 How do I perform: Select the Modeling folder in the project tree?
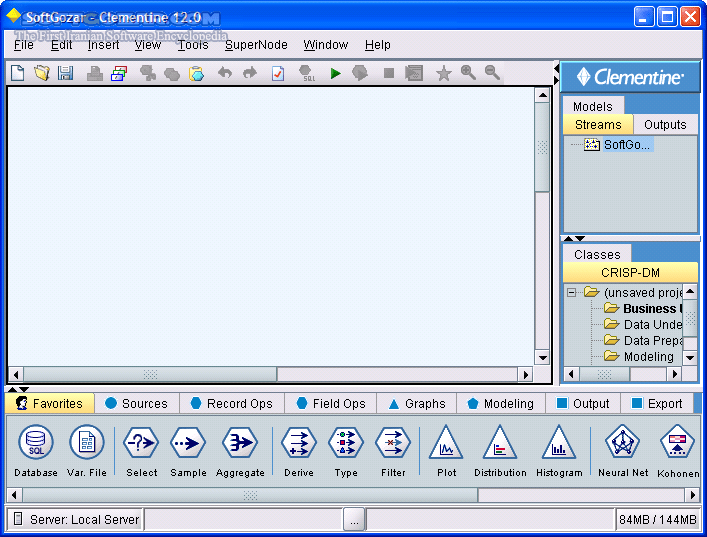[639, 357]
